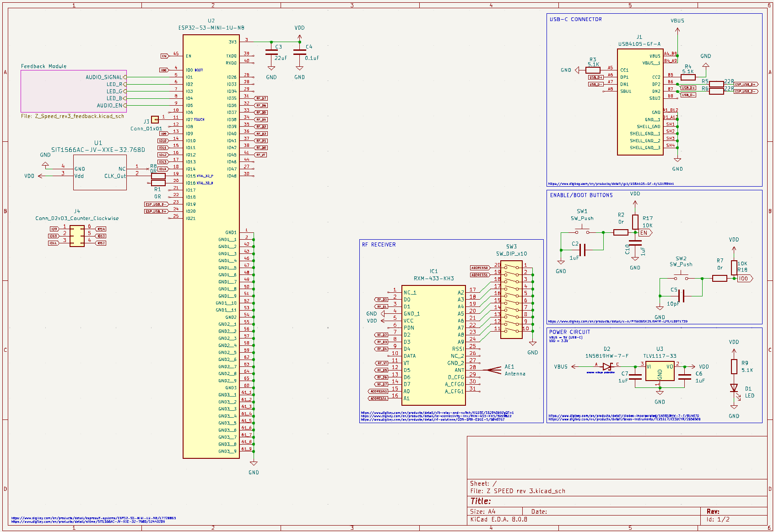Click the U3 TLV1117-33 regulator body

click(660, 371)
